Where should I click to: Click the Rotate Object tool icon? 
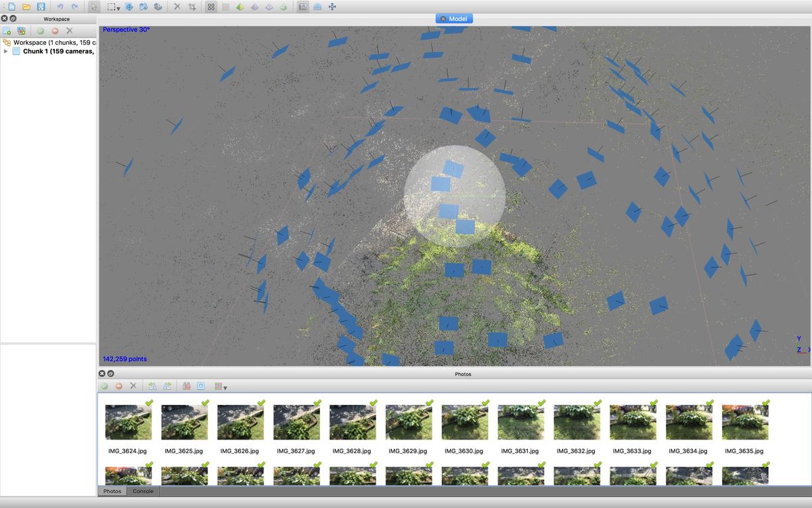coord(143,7)
